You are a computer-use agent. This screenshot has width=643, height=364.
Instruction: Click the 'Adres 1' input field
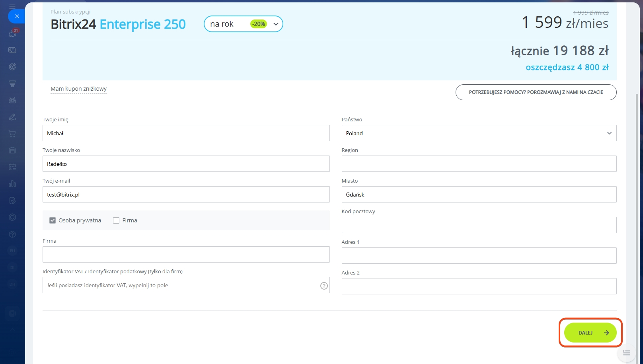coord(479,256)
